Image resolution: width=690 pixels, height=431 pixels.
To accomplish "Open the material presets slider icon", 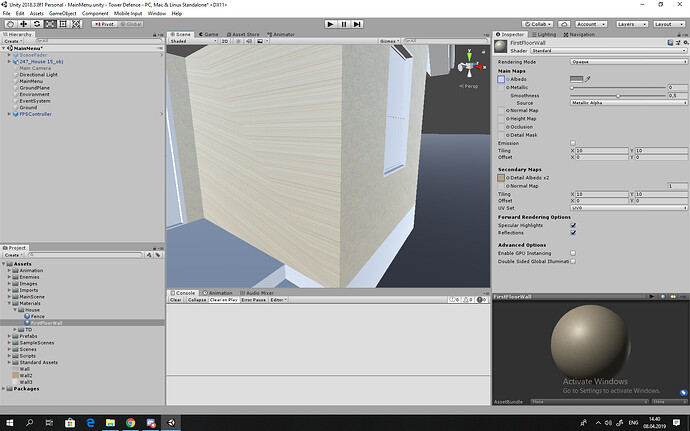I will tap(678, 43).
